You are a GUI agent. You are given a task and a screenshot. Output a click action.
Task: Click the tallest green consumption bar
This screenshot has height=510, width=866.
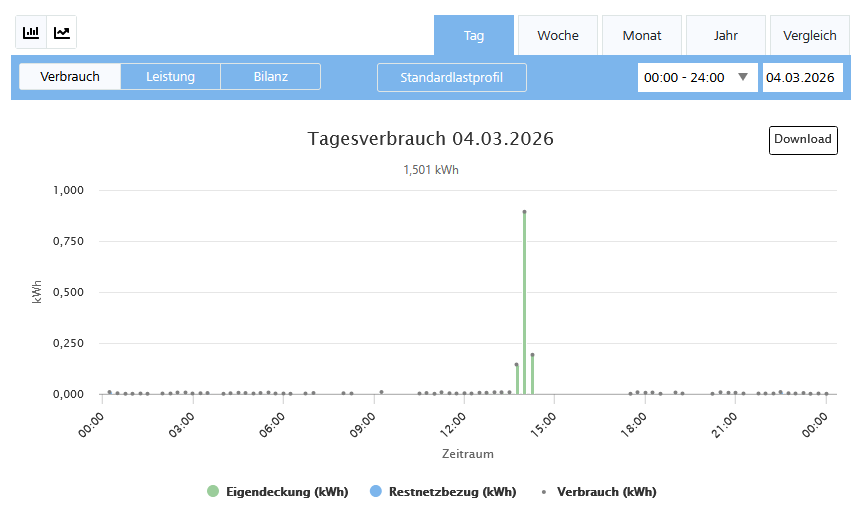click(524, 300)
